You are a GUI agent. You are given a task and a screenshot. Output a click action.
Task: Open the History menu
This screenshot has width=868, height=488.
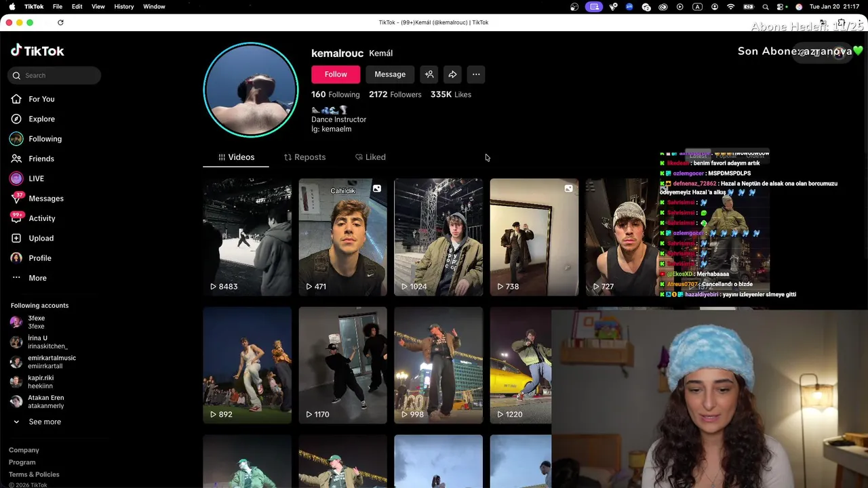pos(124,7)
